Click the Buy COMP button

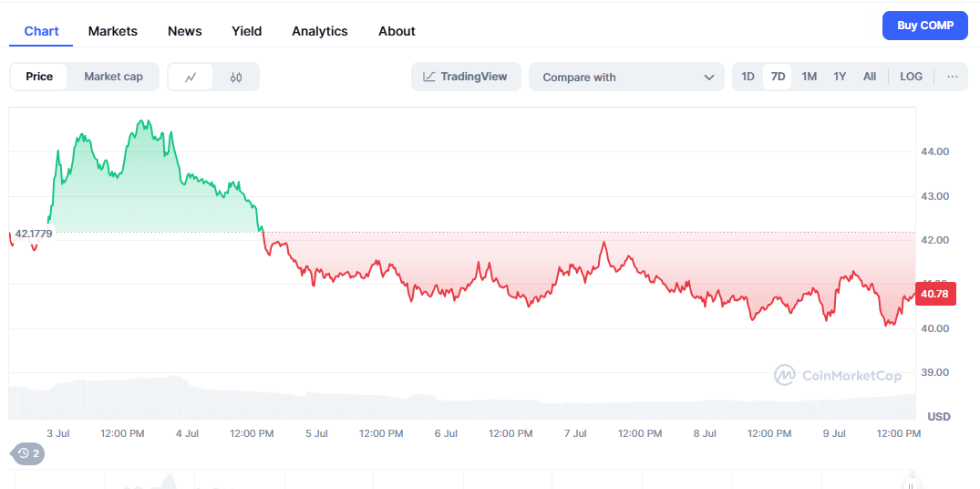pyautogui.click(x=924, y=26)
